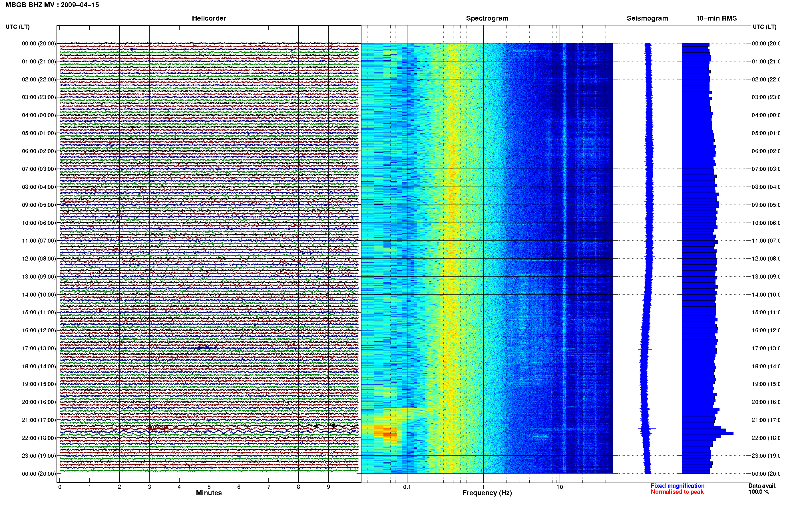Select left time label '05:00 (01:00)'
Screen dimensions: 812x508
coord(39,133)
